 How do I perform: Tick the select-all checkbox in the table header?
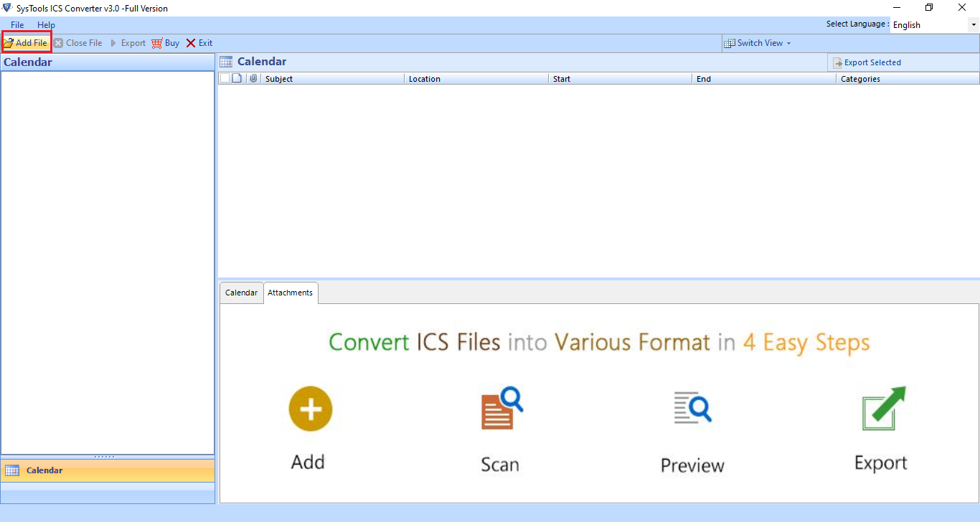(x=225, y=79)
